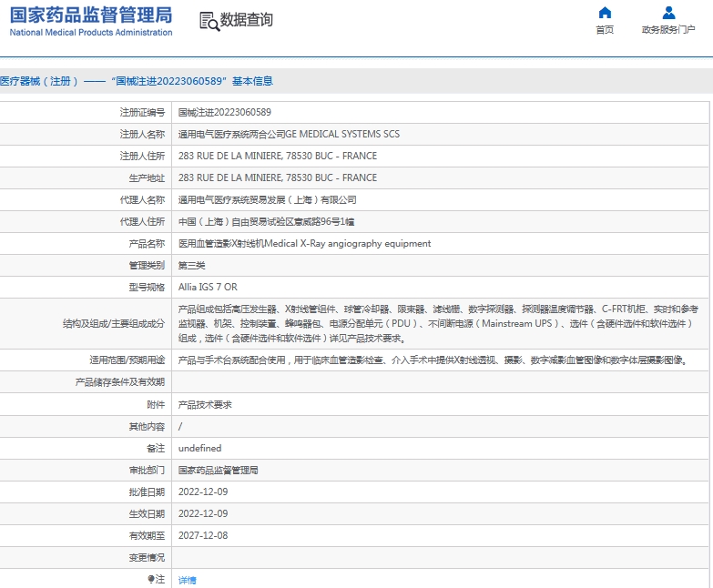Click the 其他内容 value slash

pos(180,426)
